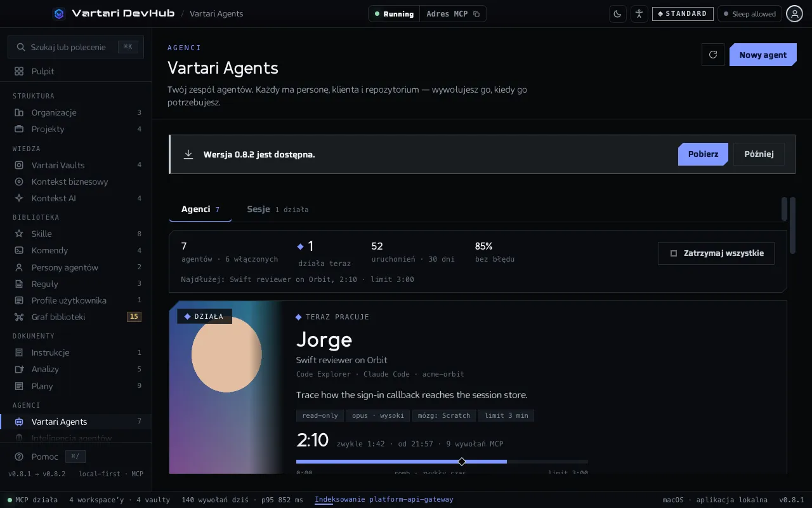Toggle dark mode moon icon
Image resolution: width=812 pixels, height=508 pixels.
coord(618,14)
